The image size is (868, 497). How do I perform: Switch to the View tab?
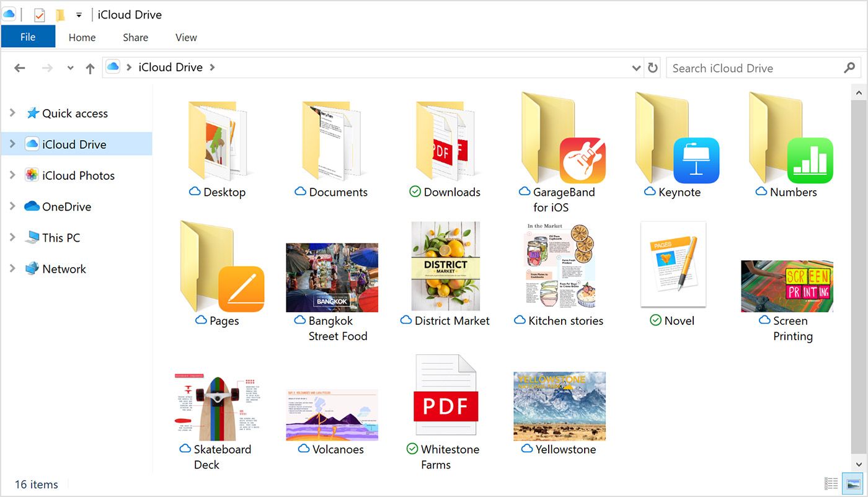pos(185,37)
